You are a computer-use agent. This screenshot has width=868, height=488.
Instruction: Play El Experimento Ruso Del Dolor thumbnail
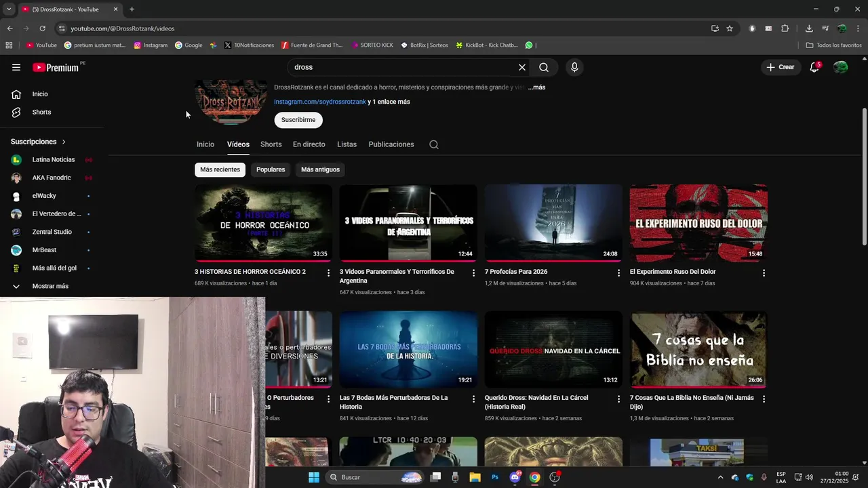point(698,223)
